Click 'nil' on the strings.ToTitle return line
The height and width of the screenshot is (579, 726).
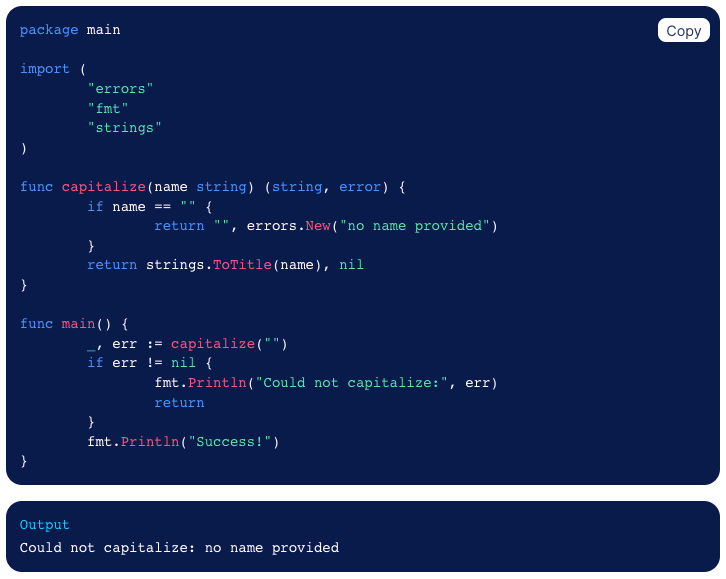(351, 265)
